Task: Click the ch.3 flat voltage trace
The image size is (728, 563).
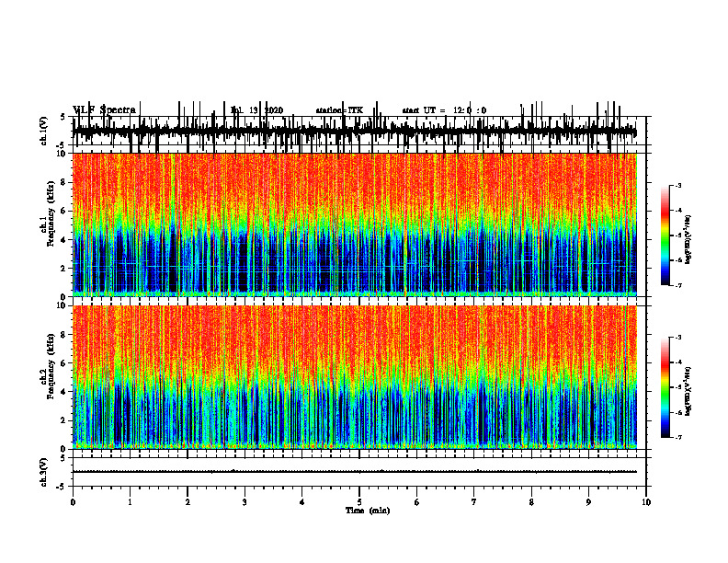Action: click(355, 472)
